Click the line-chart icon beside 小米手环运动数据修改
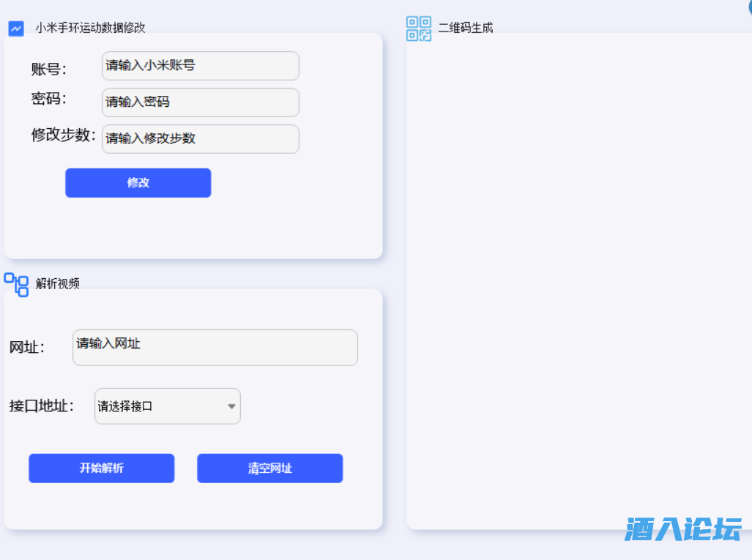 pos(15,28)
